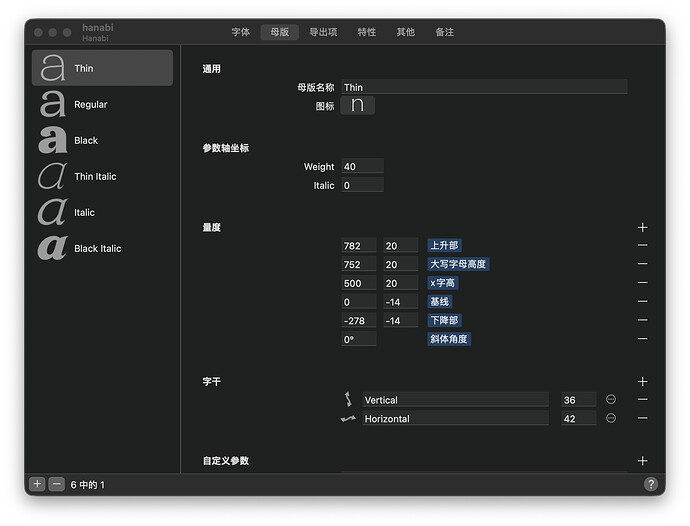
Task: Click the Vertical stem direction icon
Action: pyautogui.click(x=348, y=400)
